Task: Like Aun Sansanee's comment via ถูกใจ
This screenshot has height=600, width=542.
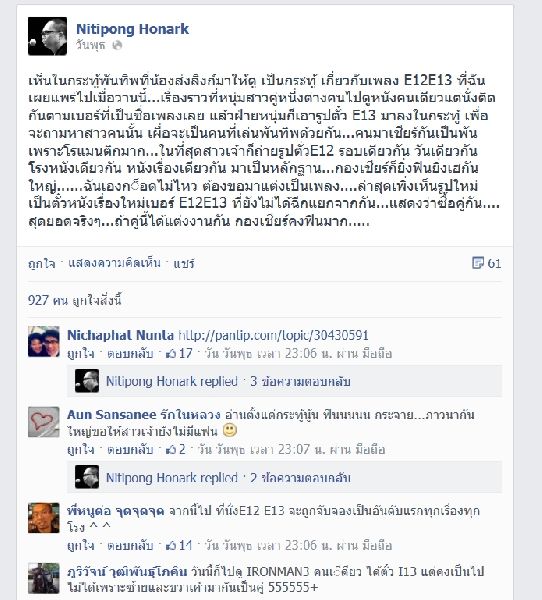Action: click(80, 449)
